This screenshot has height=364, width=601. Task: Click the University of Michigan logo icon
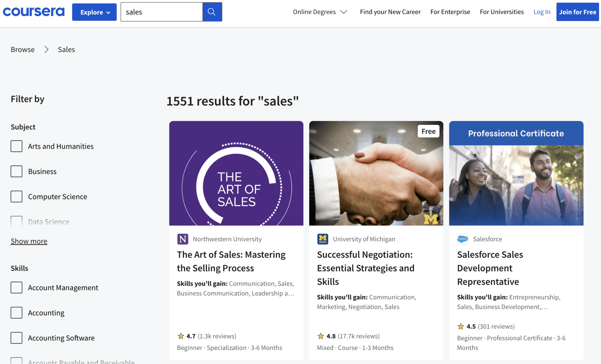pos(323,239)
